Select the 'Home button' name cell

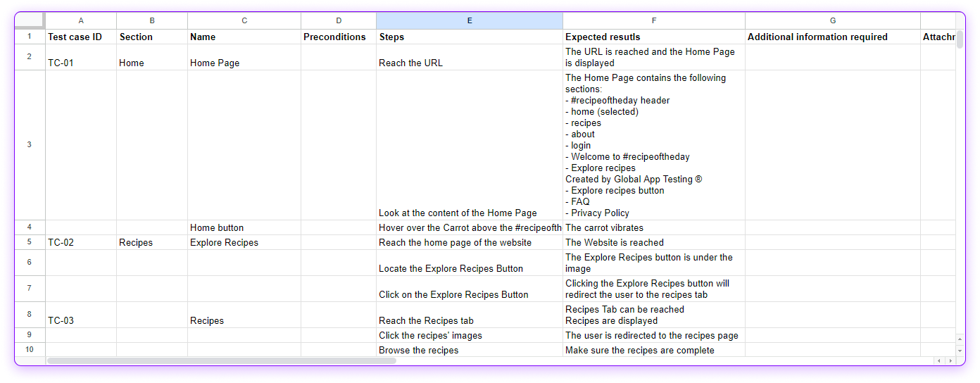coord(244,227)
